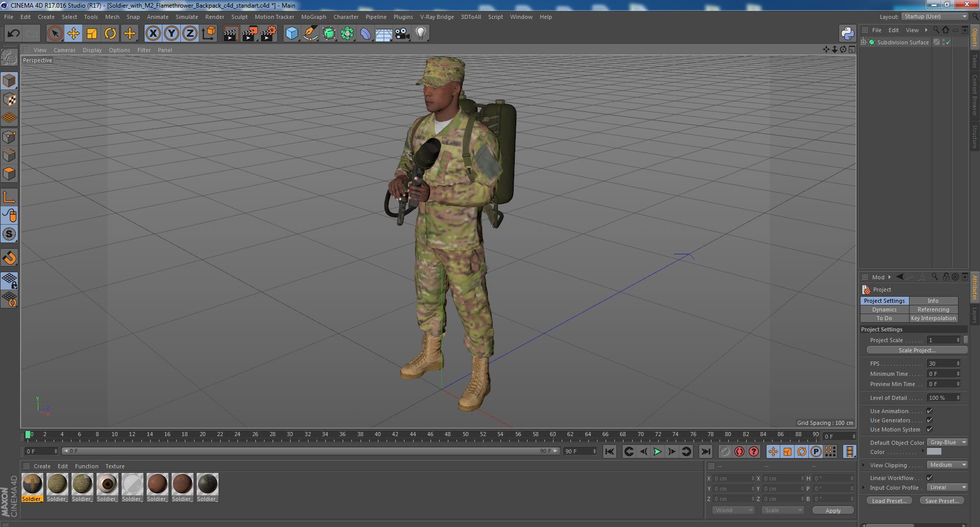
Task: Click the Scale Project button
Action: click(917, 350)
